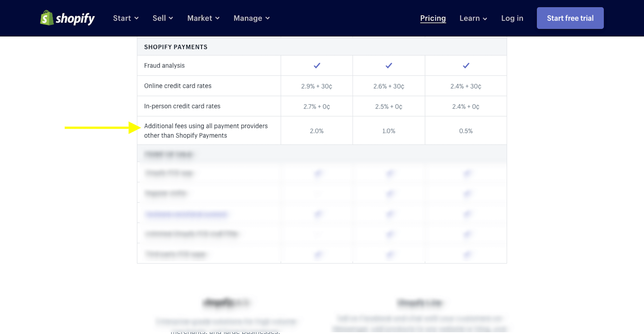Click the Log in link
Screen dimensions: 644x334
click(512, 18)
